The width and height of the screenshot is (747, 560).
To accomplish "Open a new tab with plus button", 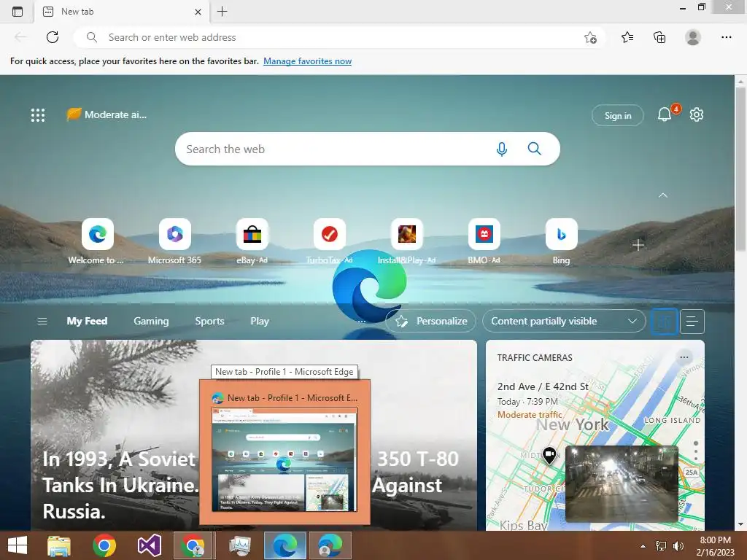I will [222, 12].
